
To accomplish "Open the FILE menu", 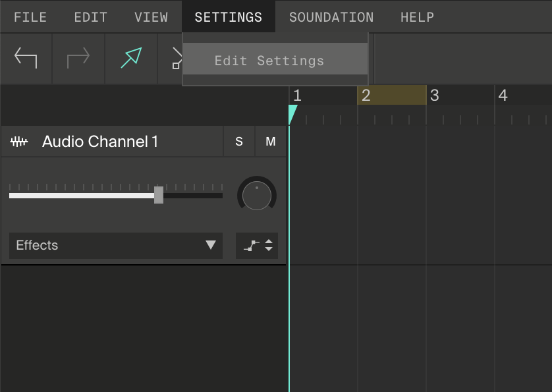I will click(30, 16).
